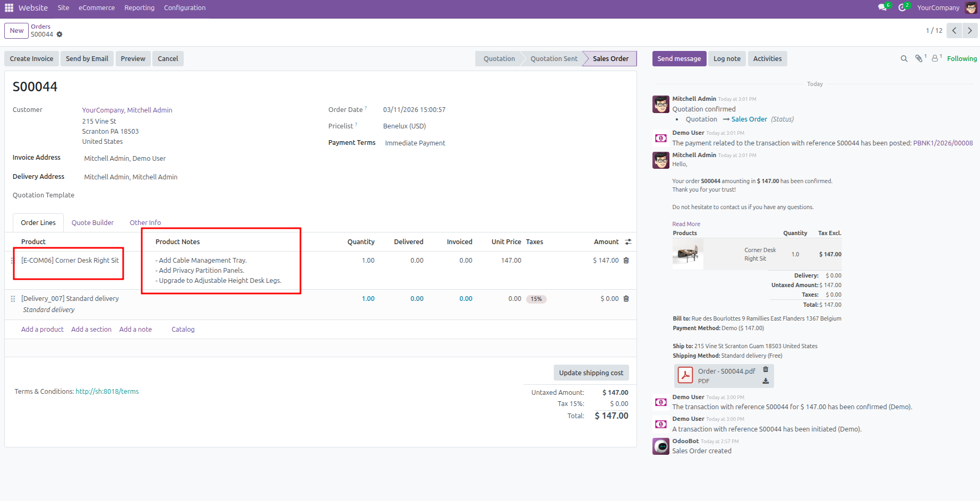Click the Corner Desk product thumbnail
This screenshot has width=980, height=501.
coord(687,254)
